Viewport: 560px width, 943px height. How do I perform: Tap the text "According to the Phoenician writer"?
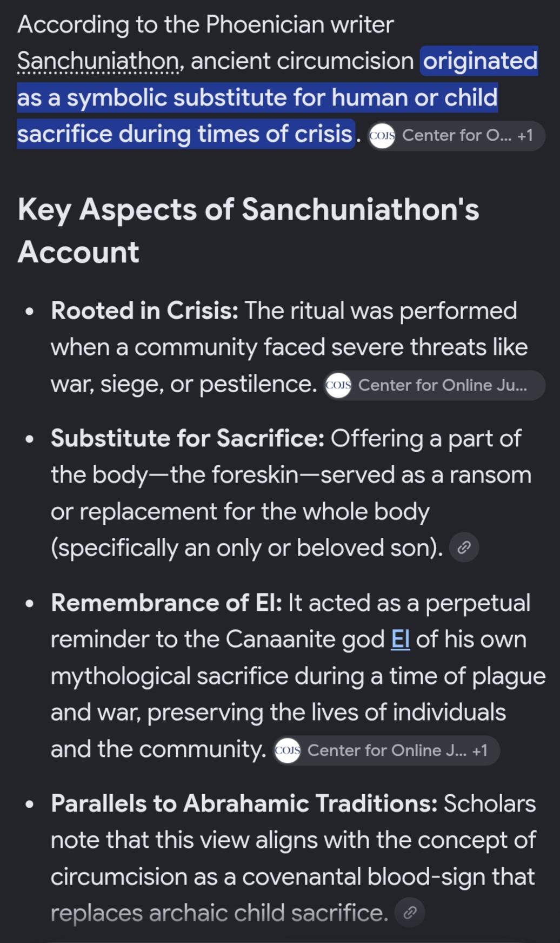click(205, 25)
